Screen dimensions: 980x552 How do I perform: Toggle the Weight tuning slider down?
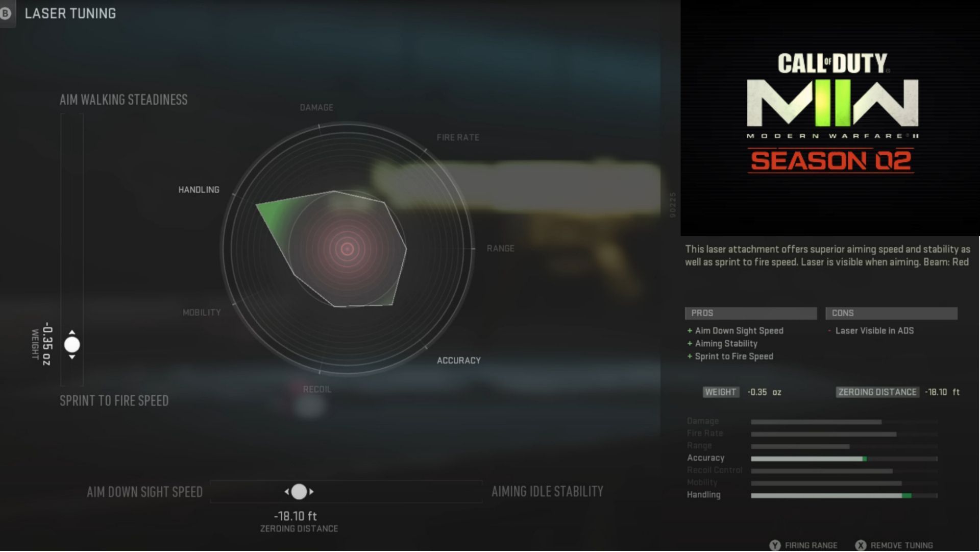(x=72, y=357)
